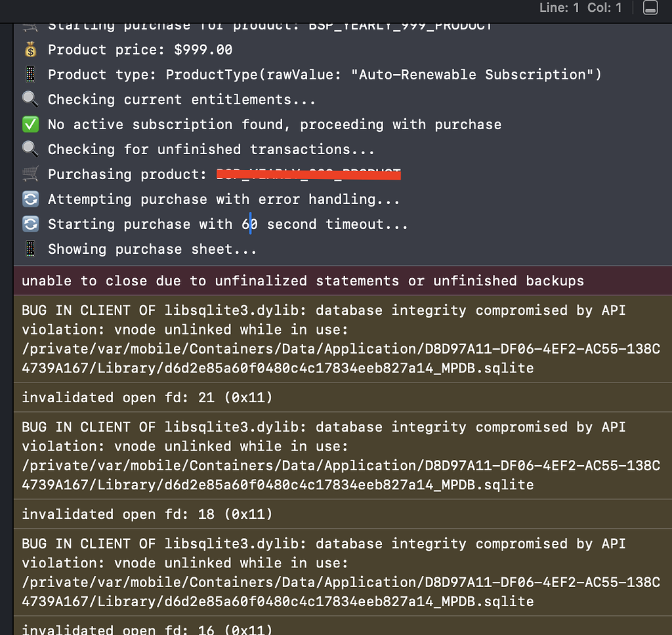672x635 pixels.
Task: Click the green checkmark icon in the log
Action: coord(30,125)
